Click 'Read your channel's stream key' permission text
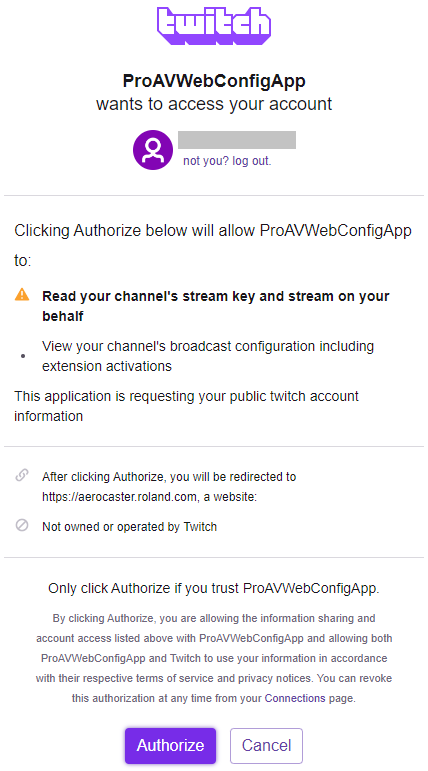This screenshot has height=771, width=428. (x=215, y=306)
